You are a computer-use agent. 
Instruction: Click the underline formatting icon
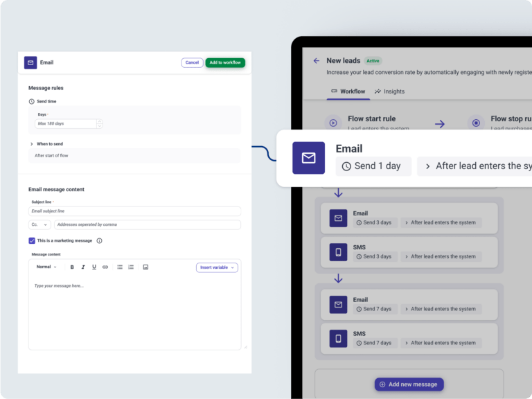click(94, 267)
